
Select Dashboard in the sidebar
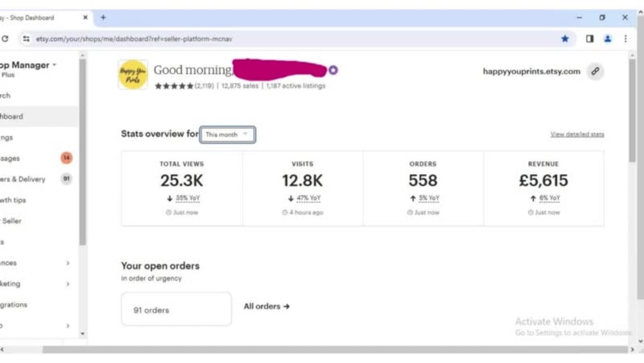[x=39, y=116]
